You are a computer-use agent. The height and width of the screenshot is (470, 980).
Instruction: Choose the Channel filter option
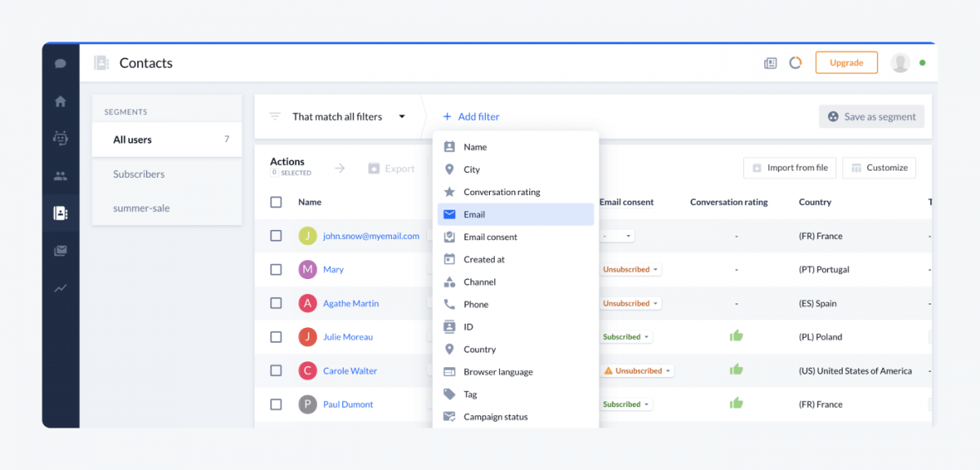(515, 282)
